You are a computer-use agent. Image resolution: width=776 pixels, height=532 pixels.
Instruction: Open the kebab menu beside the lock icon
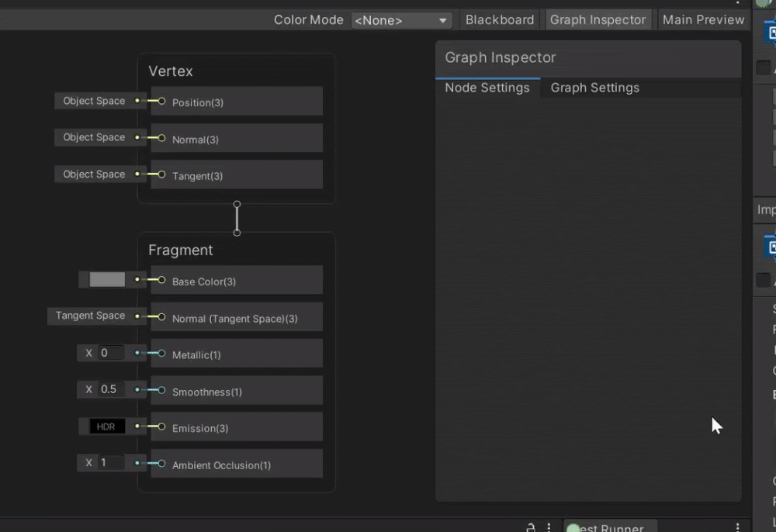coord(549,527)
